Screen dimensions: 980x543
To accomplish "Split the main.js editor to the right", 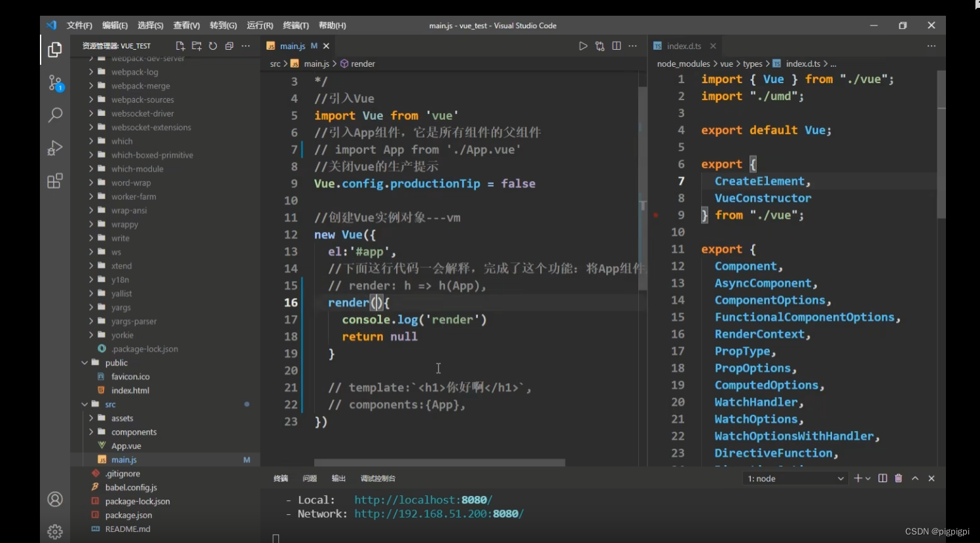I will (616, 46).
